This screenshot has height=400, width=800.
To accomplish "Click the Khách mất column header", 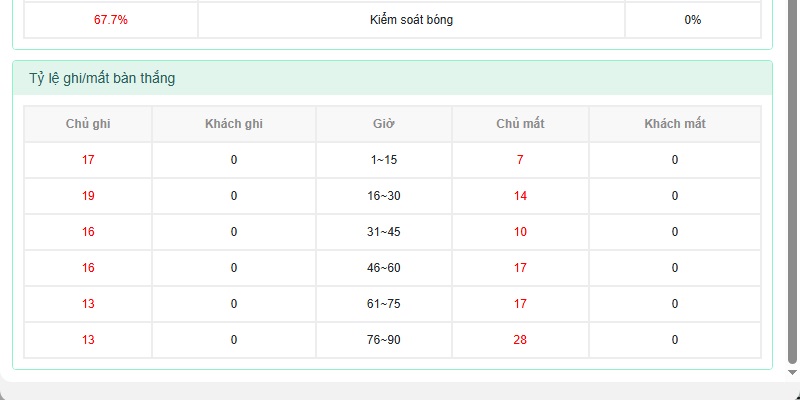I will click(675, 124).
